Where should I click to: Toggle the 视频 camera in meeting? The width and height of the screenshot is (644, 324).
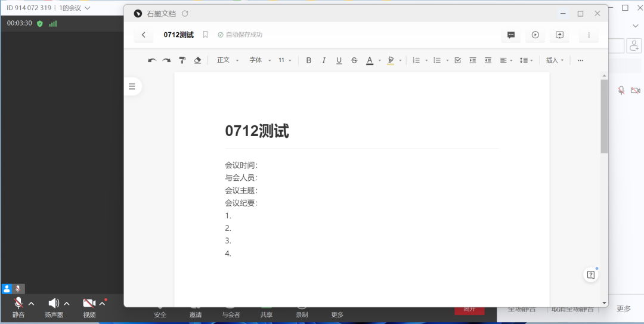89,308
